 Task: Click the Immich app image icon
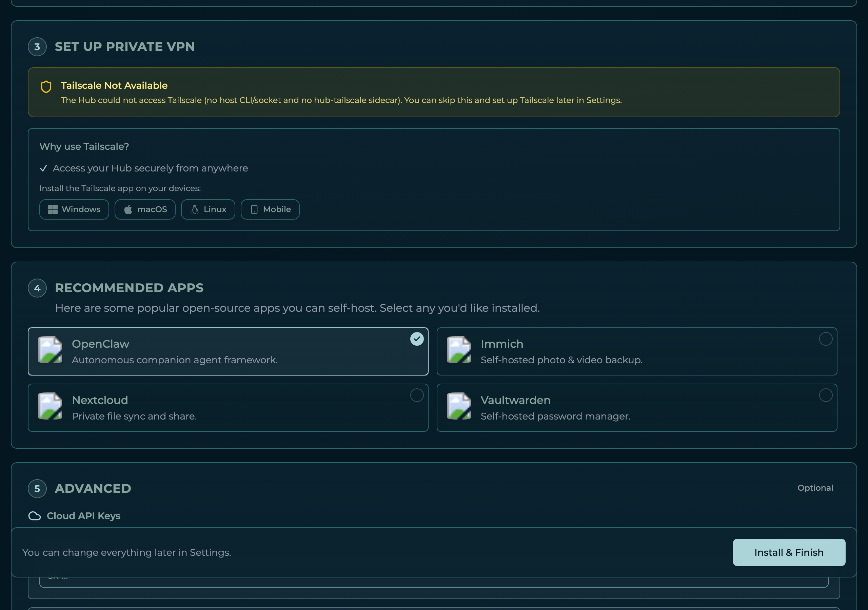pos(459,350)
